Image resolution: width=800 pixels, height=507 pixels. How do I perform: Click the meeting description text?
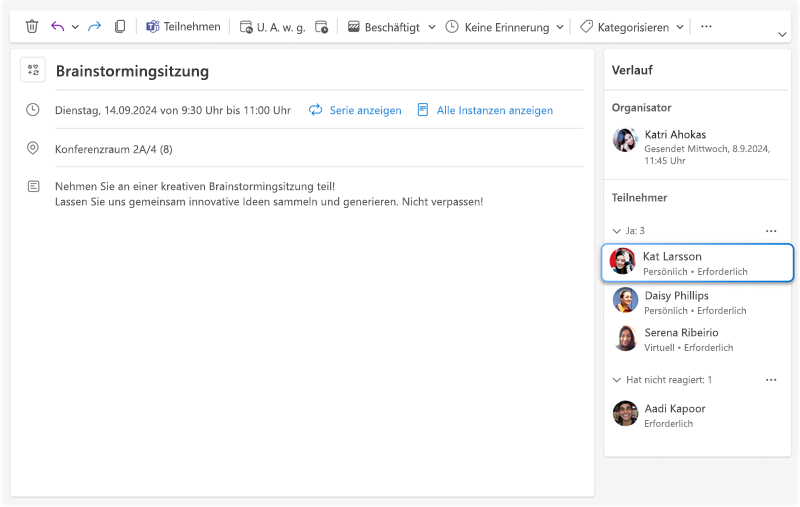269,194
